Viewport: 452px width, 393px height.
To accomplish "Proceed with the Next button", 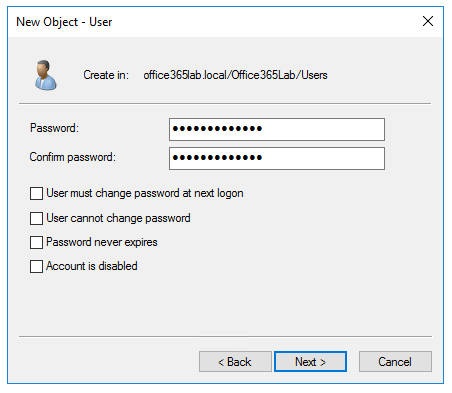I will 310,362.
